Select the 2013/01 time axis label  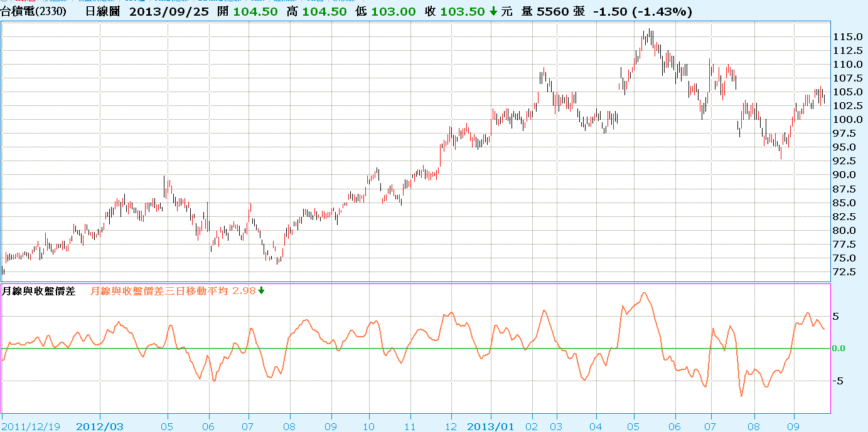(491, 426)
